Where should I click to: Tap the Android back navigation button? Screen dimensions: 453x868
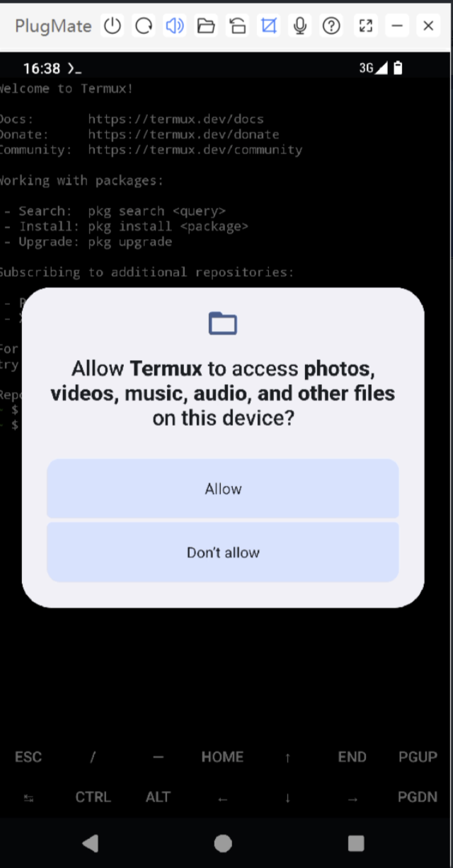coord(90,843)
